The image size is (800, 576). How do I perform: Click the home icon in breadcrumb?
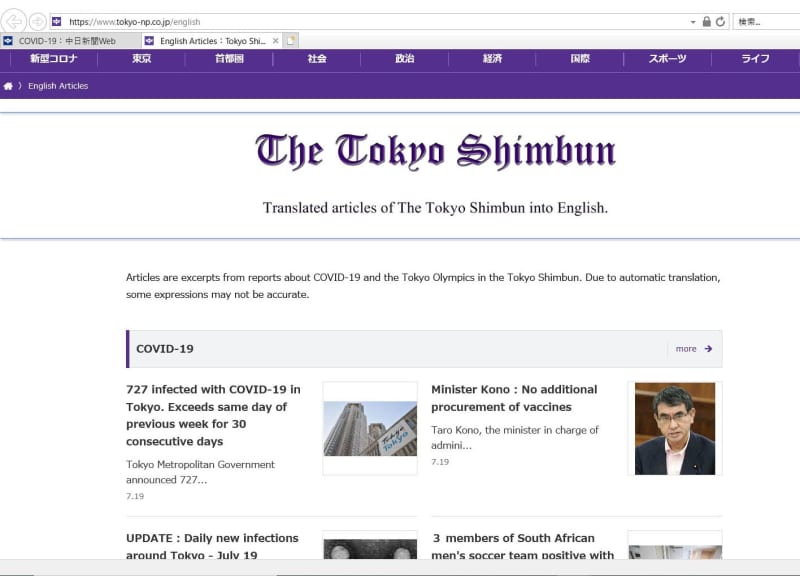click(x=8, y=86)
